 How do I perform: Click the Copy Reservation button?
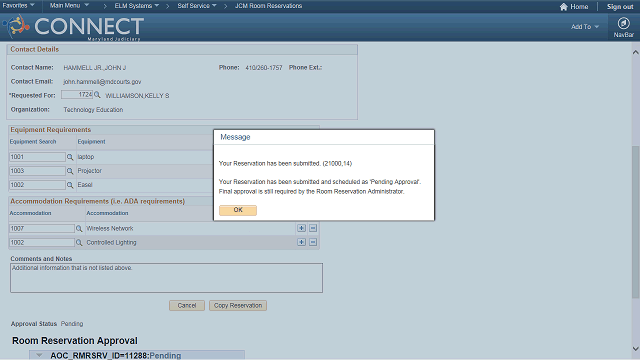tap(238, 305)
